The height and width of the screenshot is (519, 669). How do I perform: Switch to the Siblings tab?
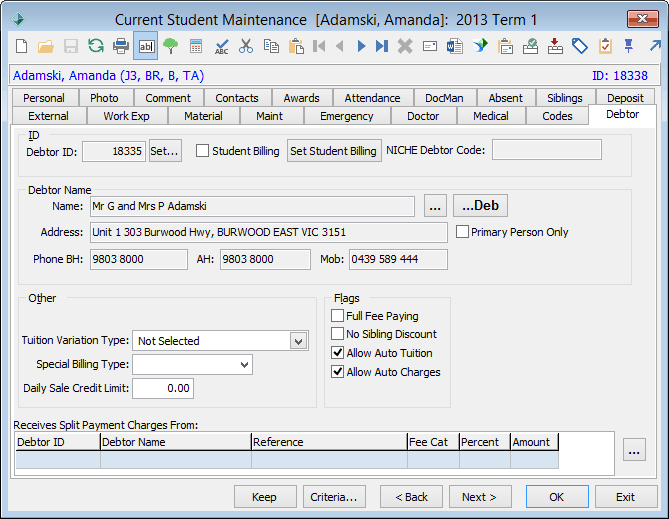tap(565, 98)
